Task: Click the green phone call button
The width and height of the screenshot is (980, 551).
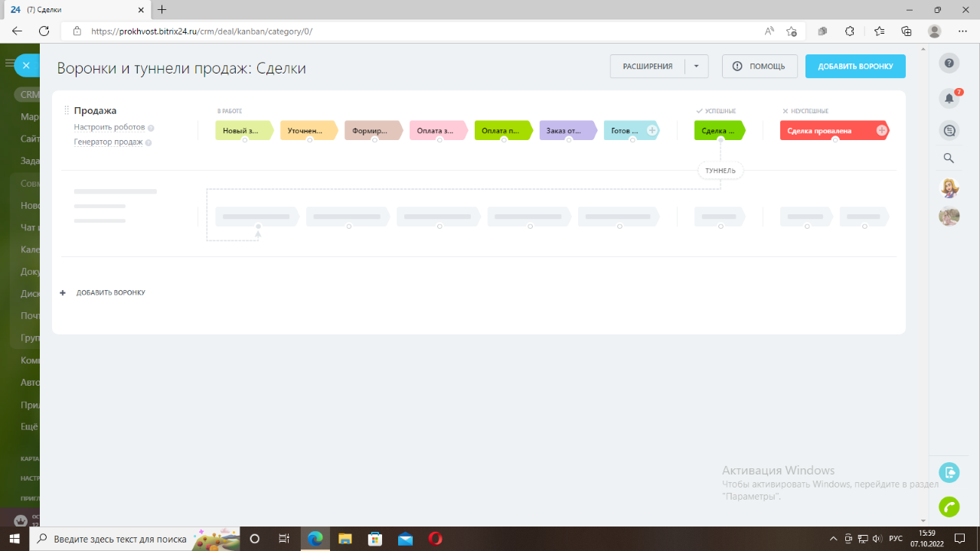Action: click(x=949, y=507)
